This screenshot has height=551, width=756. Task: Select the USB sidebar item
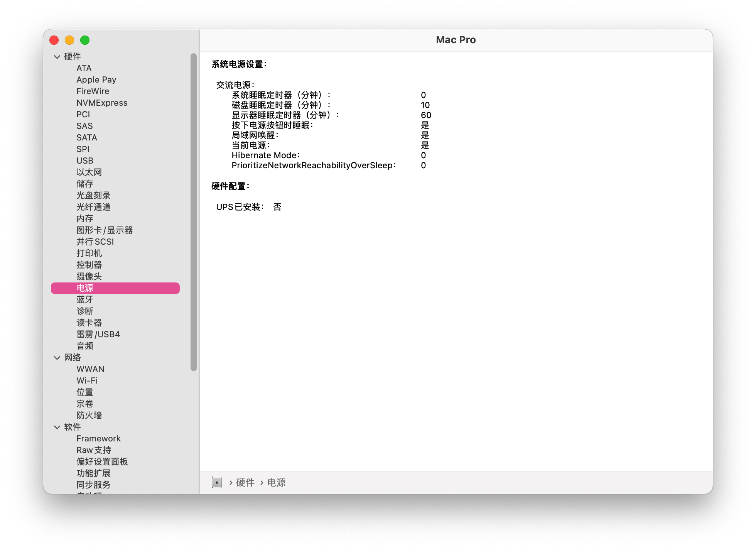pos(85,161)
